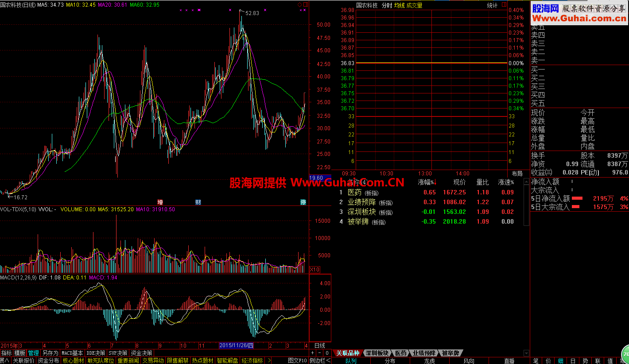Click the red panel icon beside 统计
Screen dimensions: 629x364
[504, 5]
